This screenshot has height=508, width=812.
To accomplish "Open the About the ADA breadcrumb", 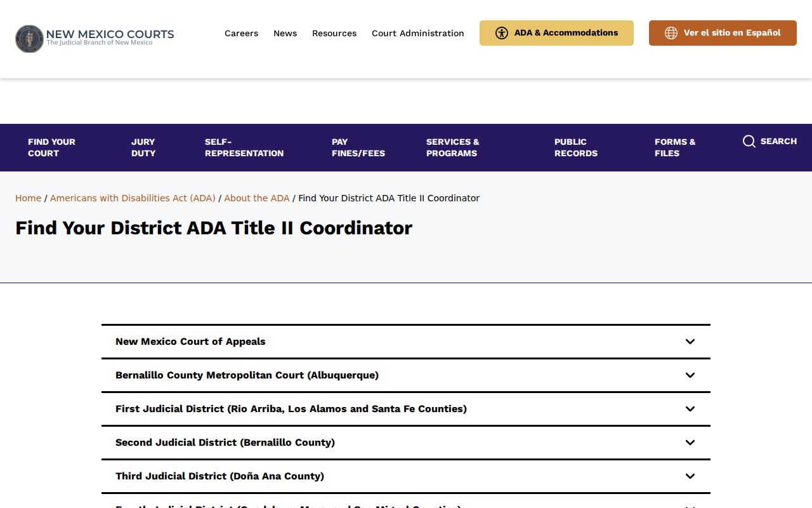I will [256, 198].
